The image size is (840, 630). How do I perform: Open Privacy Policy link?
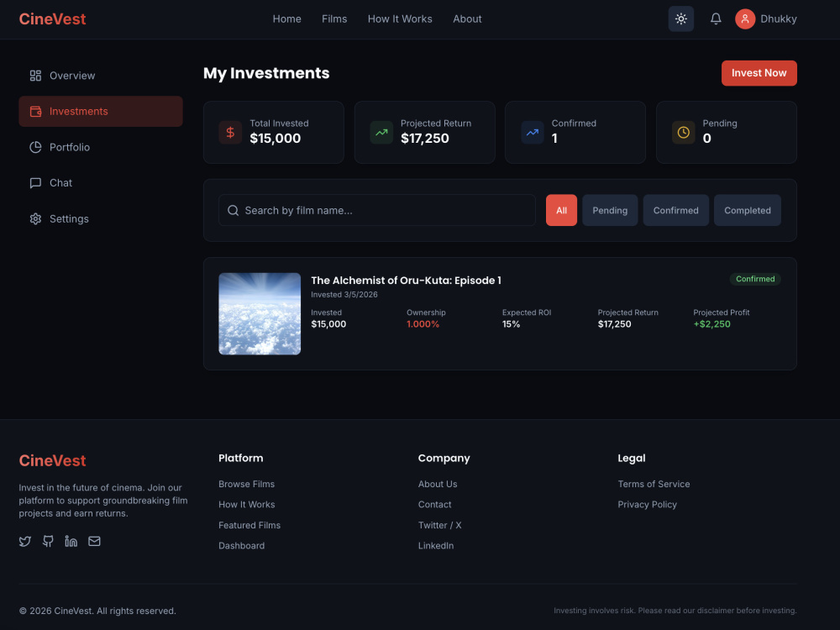tap(647, 505)
